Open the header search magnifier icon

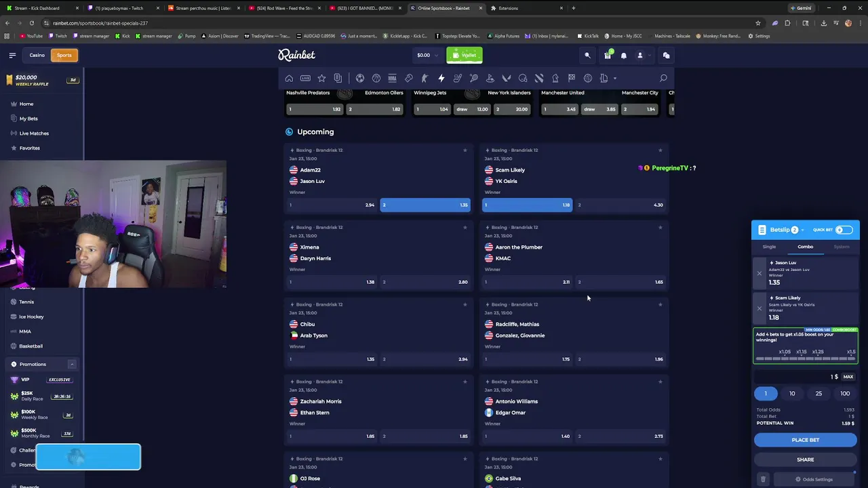[588, 55]
